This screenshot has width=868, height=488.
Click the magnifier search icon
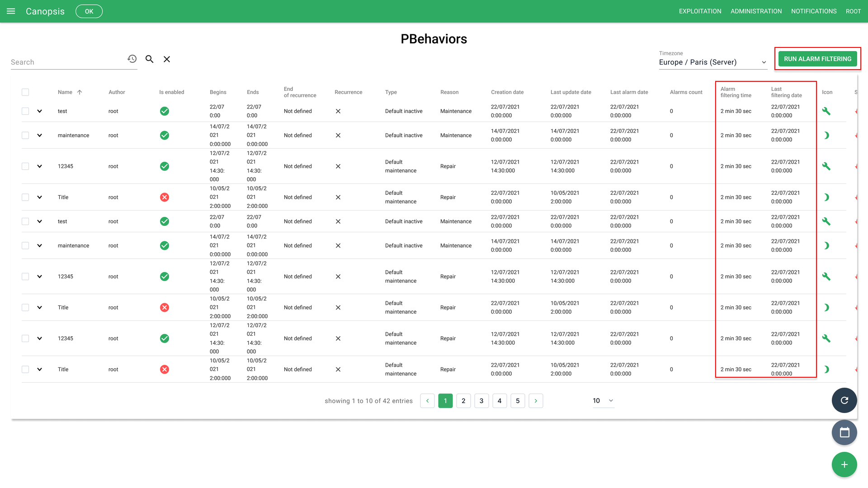[x=150, y=59]
